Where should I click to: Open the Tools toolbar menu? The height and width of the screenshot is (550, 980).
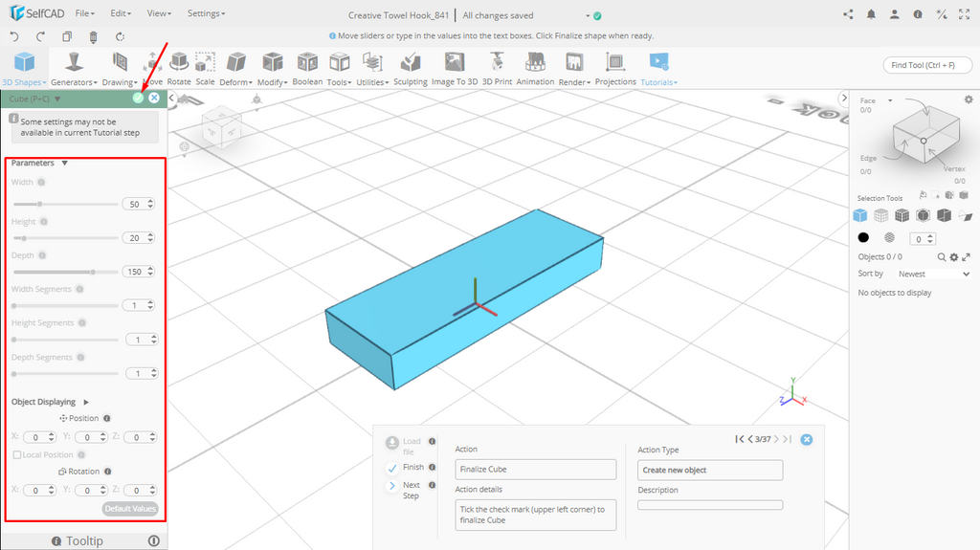(340, 69)
